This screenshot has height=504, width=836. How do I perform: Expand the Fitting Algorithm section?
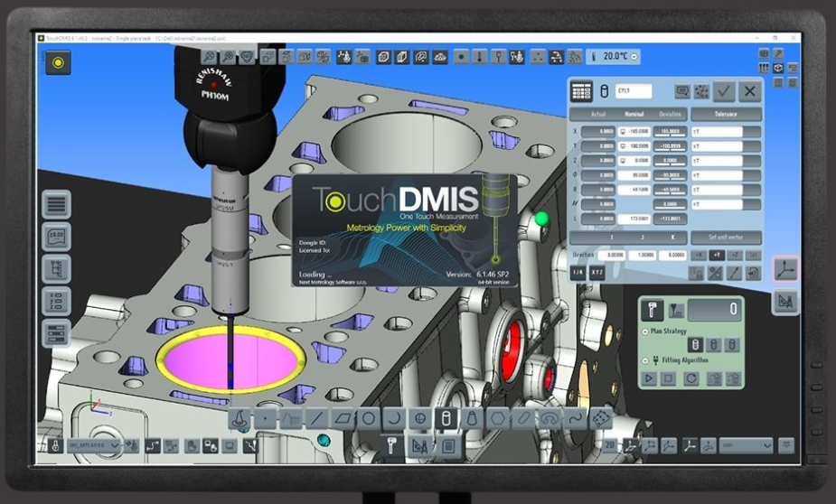[x=645, y=360]
